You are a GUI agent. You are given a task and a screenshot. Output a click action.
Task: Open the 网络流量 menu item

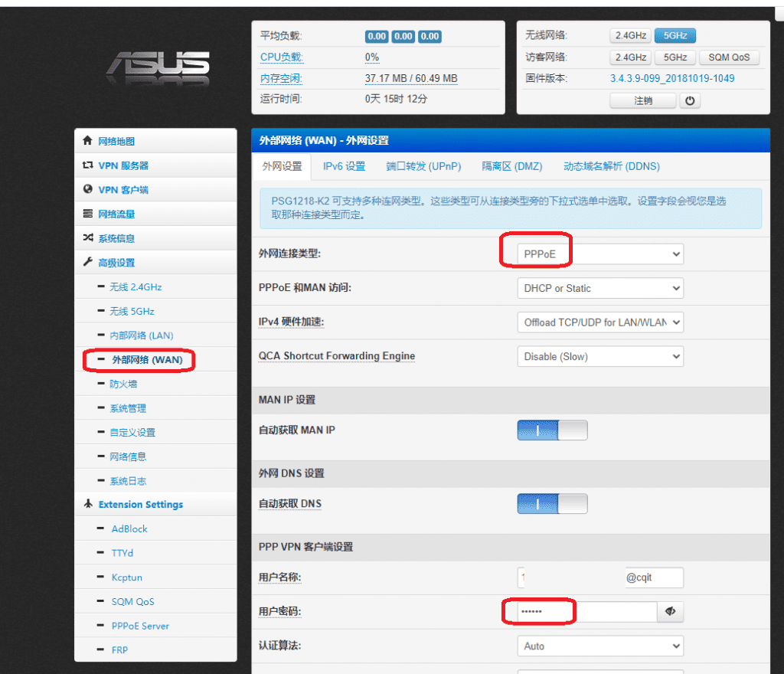[x=155, y=214]
